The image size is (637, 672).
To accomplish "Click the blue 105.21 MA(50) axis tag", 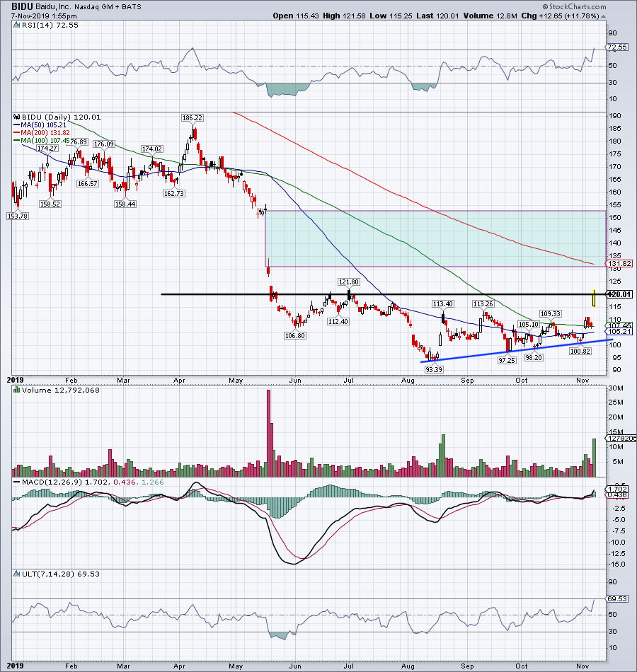I will 619,332.
